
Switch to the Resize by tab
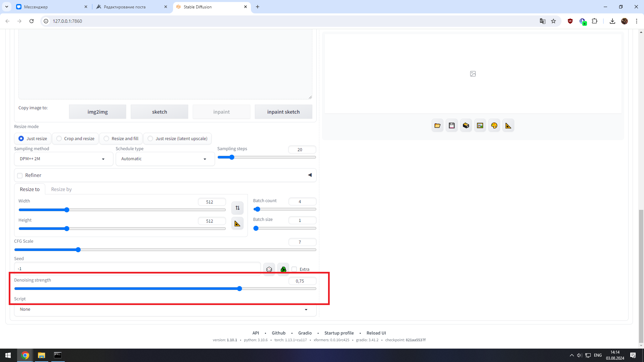pos(61,189)
